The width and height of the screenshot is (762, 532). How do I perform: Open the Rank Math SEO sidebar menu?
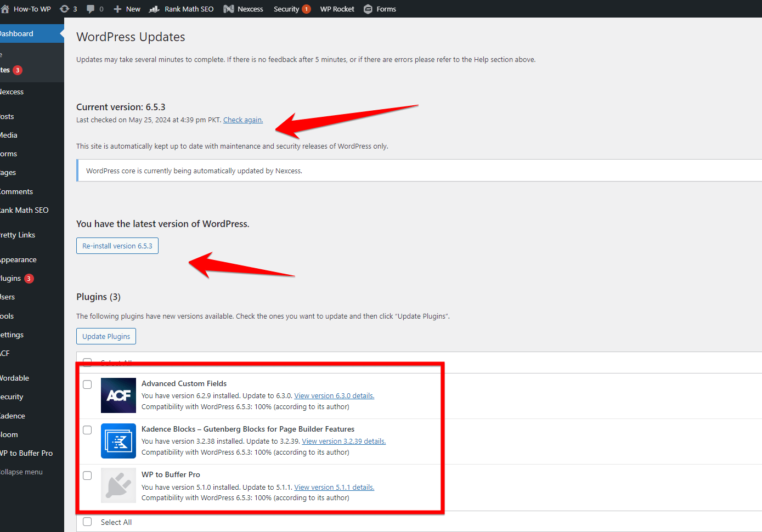(25, 210)
